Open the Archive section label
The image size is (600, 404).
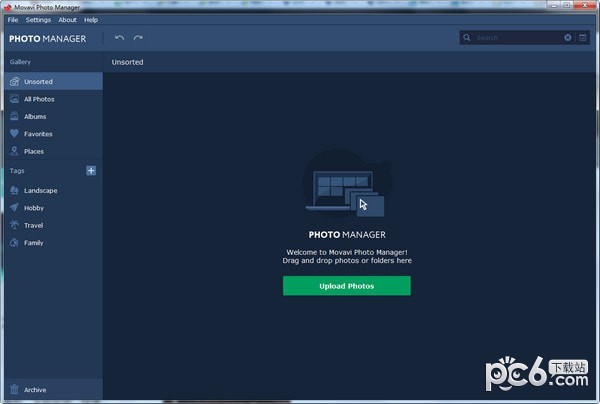click(x=35, y=390)
